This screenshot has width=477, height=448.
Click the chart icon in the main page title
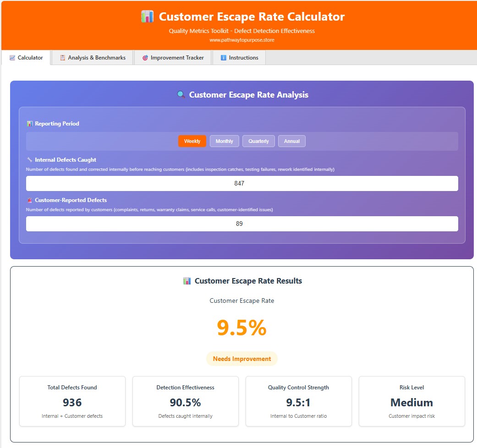click(148, 16)
